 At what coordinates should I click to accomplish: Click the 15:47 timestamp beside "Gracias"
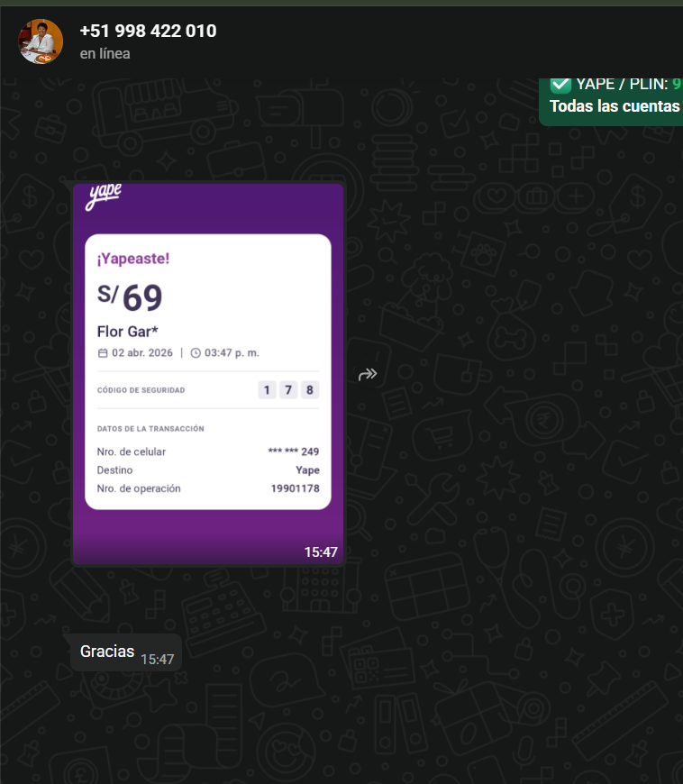coord(158,660)
